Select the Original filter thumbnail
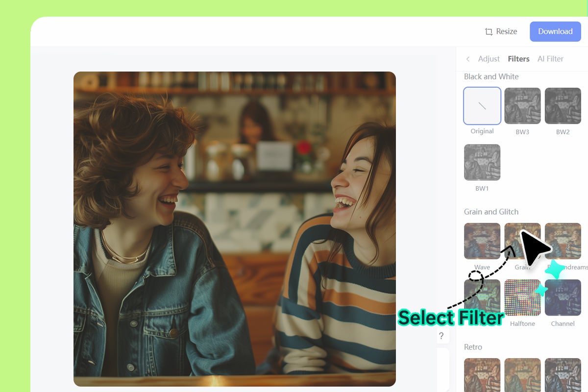This screenshot has width=588, height=392. [482, 106]
